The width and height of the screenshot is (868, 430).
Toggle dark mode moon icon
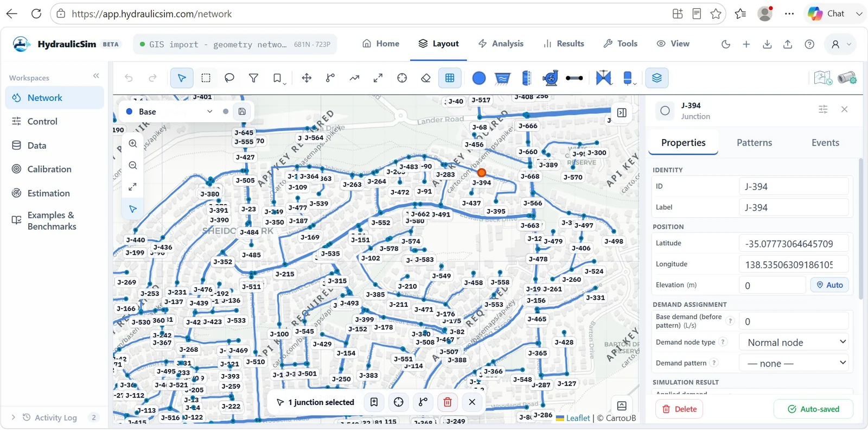click(726, 45)
